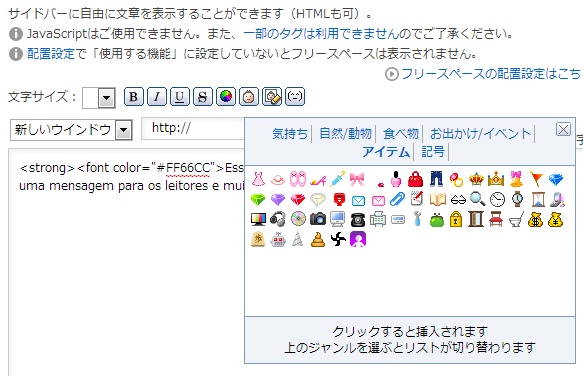The height and width of the screenshot is (376, 583).
Task: Apply underline formatting with U button
Action: (x=180, y=97)
